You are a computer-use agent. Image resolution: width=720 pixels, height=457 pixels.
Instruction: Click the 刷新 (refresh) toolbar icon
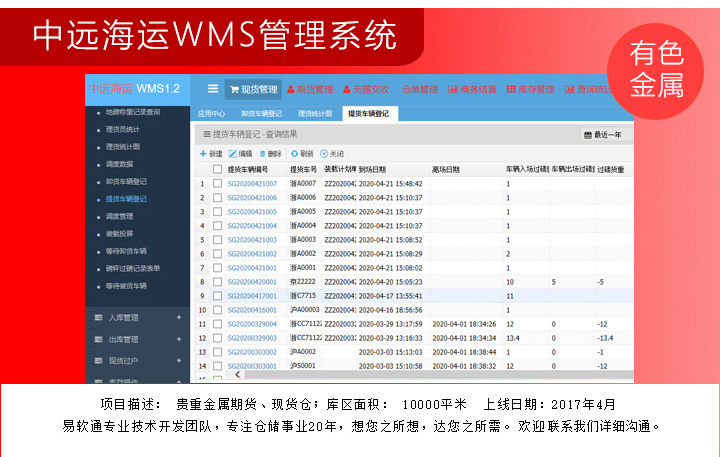tap(294, 154)
